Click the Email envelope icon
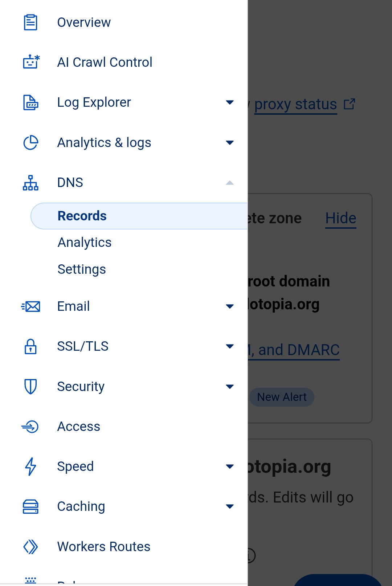 click(31, 306)
